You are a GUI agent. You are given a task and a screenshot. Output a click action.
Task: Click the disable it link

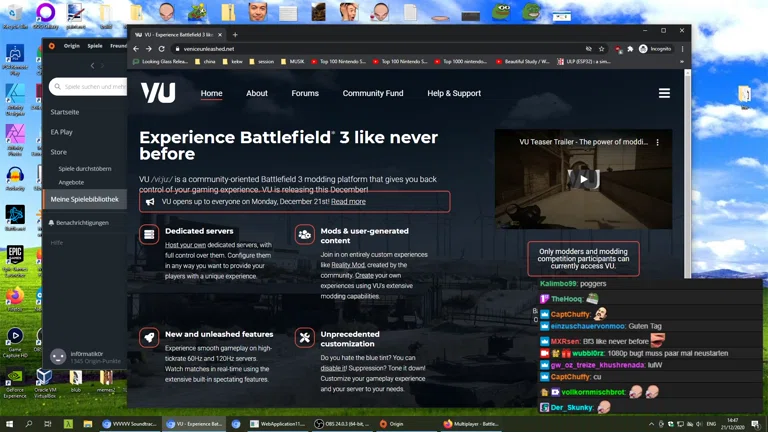(333, 368)
